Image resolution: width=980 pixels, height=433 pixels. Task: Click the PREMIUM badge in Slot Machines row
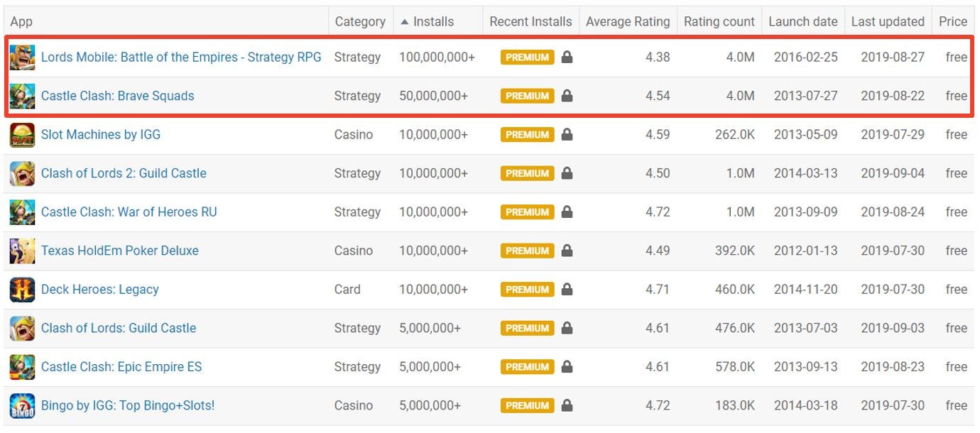527,134
